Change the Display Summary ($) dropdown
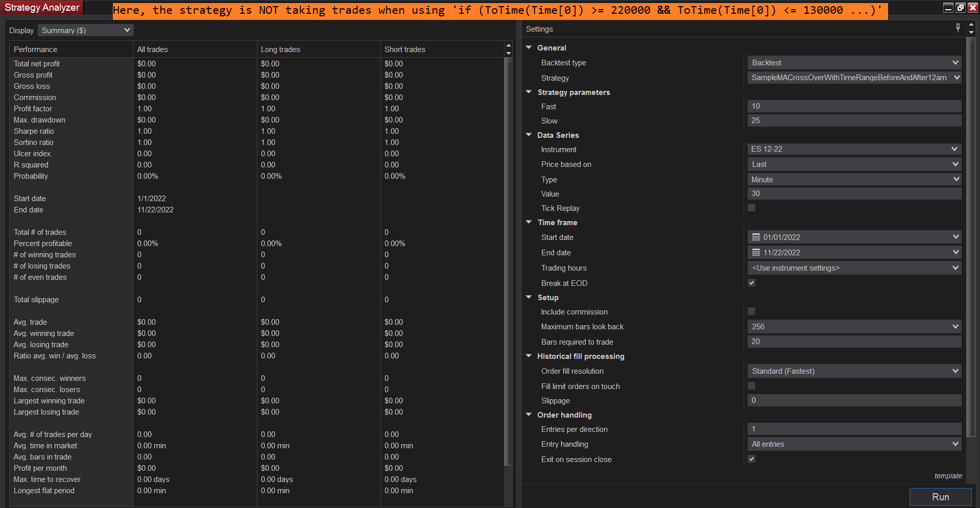This screenshot has height=508, width=980. pos(127,30)
